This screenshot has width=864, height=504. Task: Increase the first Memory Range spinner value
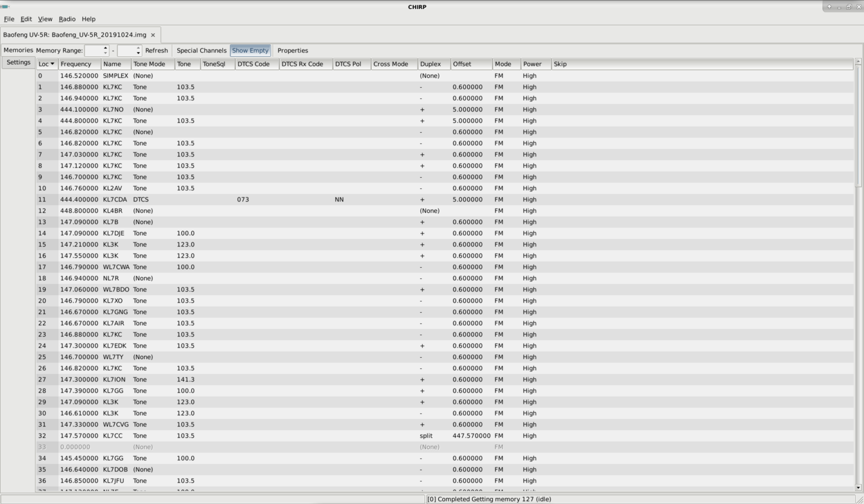click(x=105, y=48)
